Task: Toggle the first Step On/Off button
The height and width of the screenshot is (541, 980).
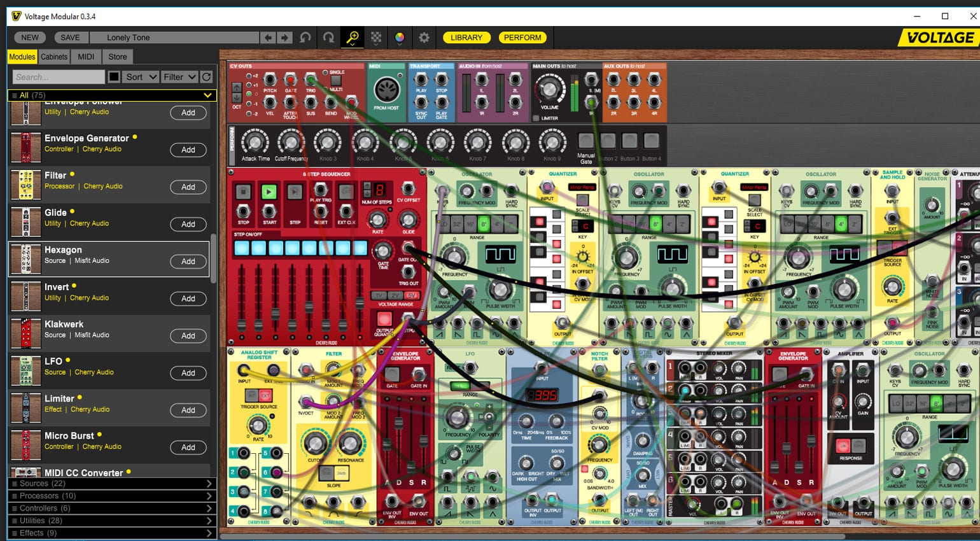Action: coord(242,248)
